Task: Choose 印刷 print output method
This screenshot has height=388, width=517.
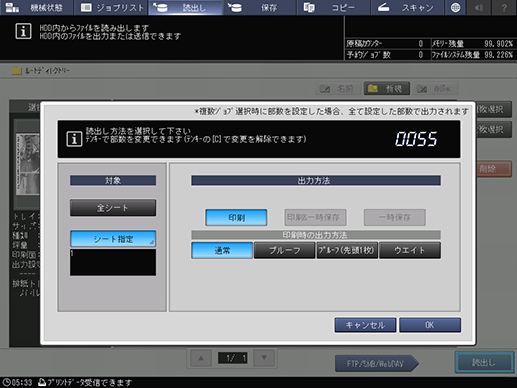Action: click(x=236, y=217)
